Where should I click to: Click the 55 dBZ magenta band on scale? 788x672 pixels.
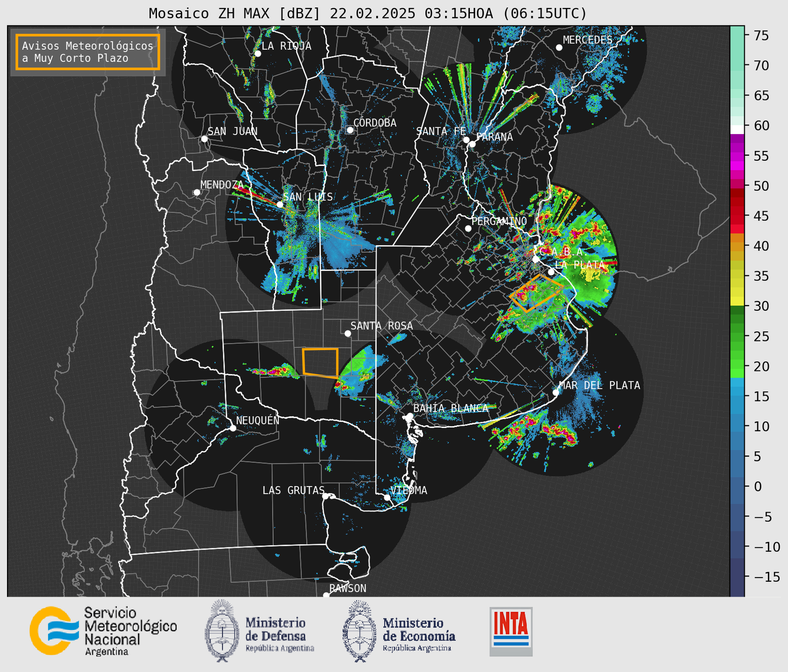pos(737,156)
